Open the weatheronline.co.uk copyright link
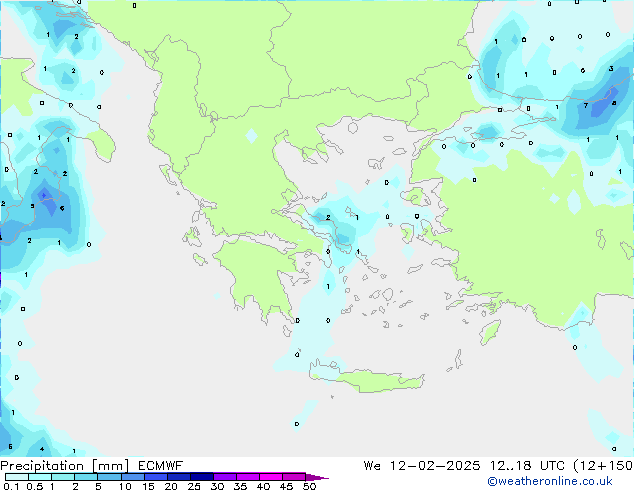Image resolution: width=634 pixels, height=490 pixels. coord(549,481)
